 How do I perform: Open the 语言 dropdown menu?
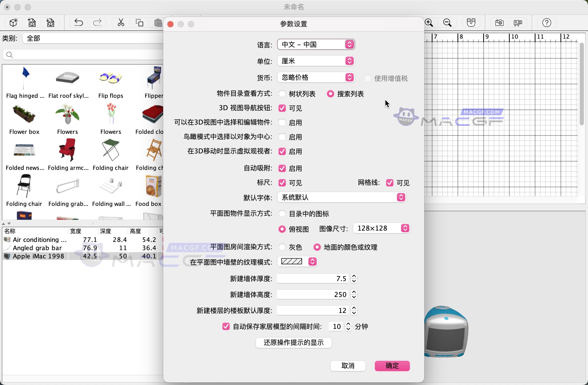(x=349, y=44)
